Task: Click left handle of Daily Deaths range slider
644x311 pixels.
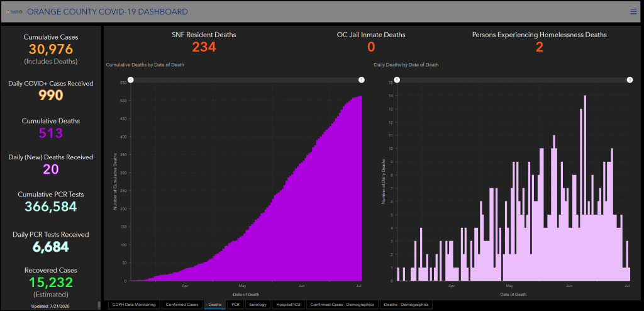Action: click(397, 80)
